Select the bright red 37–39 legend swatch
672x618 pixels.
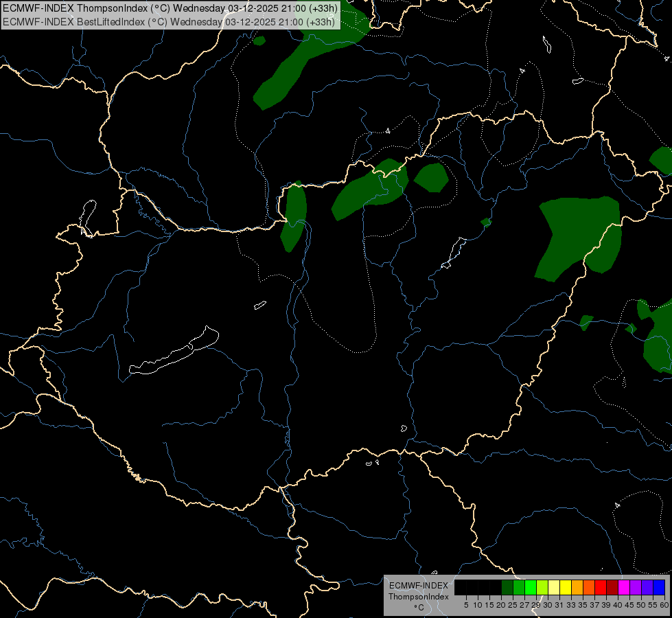point(601,587)
